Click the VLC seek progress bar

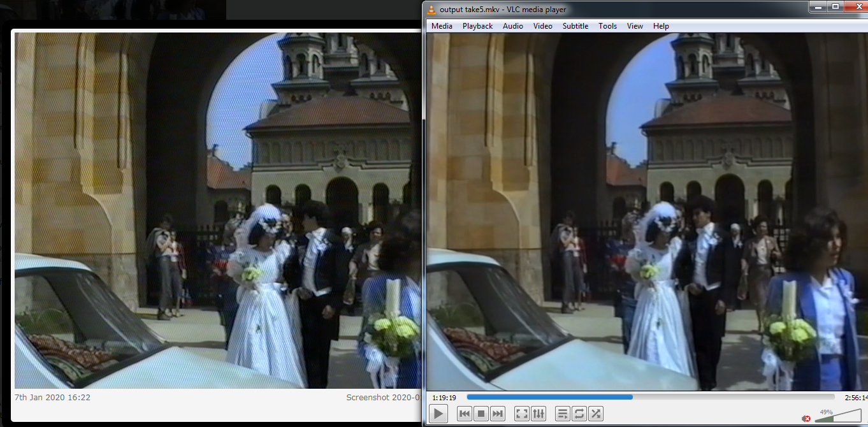coord(651,397)
